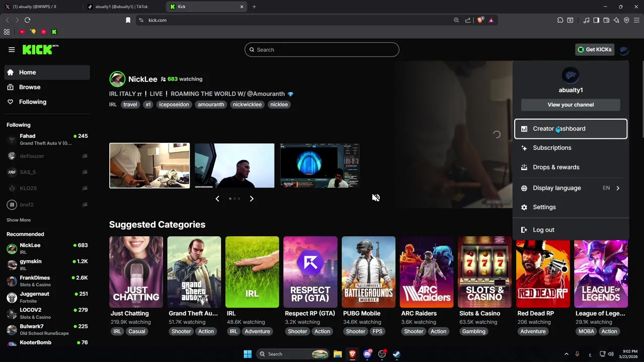Image resolution: width=644 pixels, height=362 pixels.
Task: Open Red Dead RP category card
Action: coord(543,272)
